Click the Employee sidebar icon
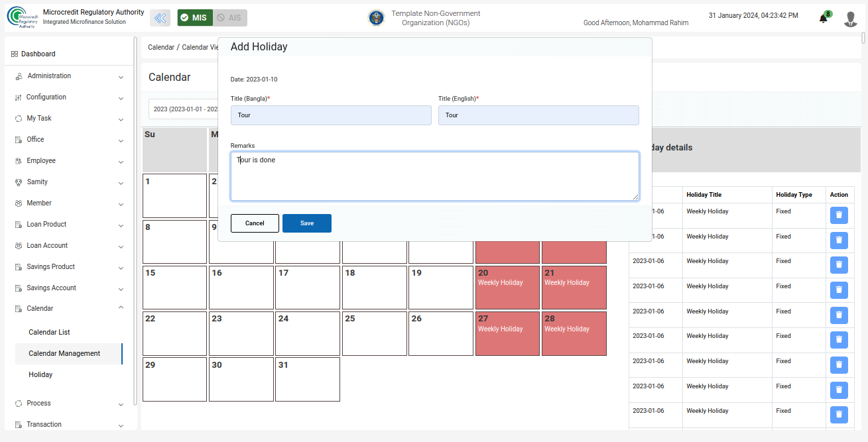Viewport: 868px width, 442px height. pyautogui.click(x=19, y=161)
